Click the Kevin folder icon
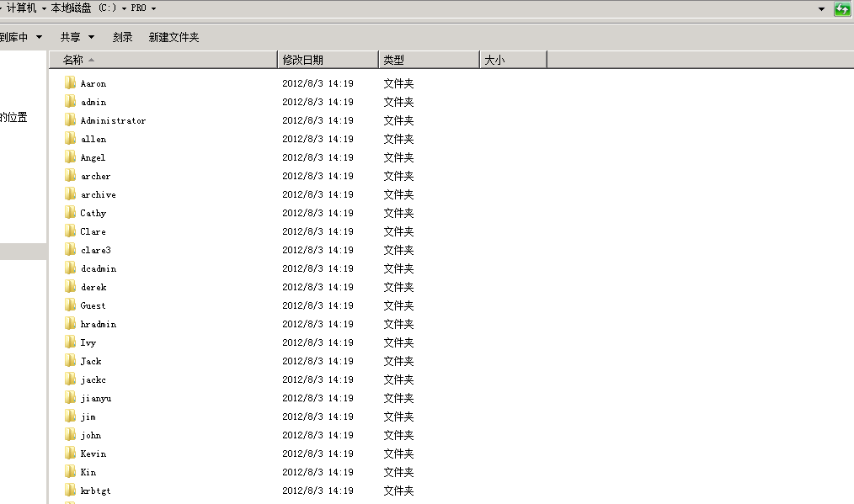 (x=70, y=453)
